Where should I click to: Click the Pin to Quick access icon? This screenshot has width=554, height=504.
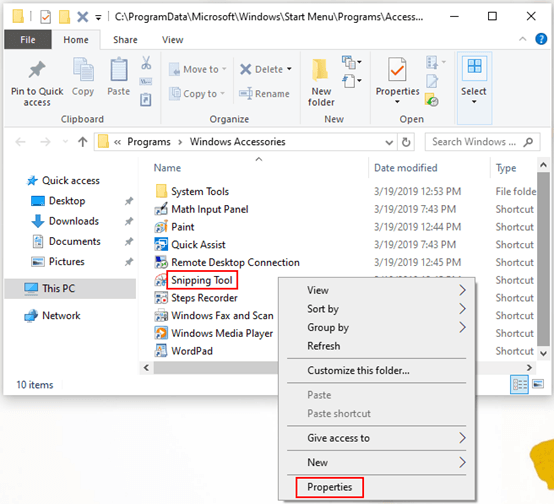tap(37, 70)
